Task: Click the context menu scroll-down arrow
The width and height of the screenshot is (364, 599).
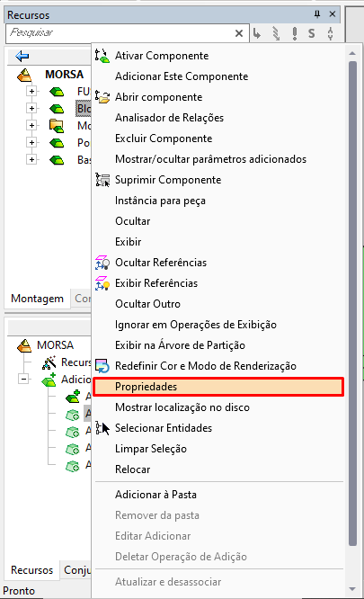Action: click(x=352, y=589)
